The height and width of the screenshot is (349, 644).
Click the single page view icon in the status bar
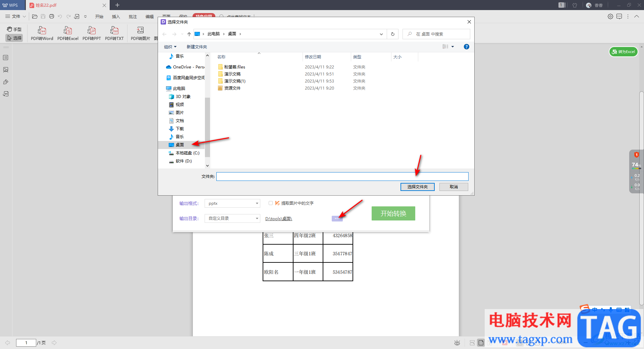tap(481, 343)
